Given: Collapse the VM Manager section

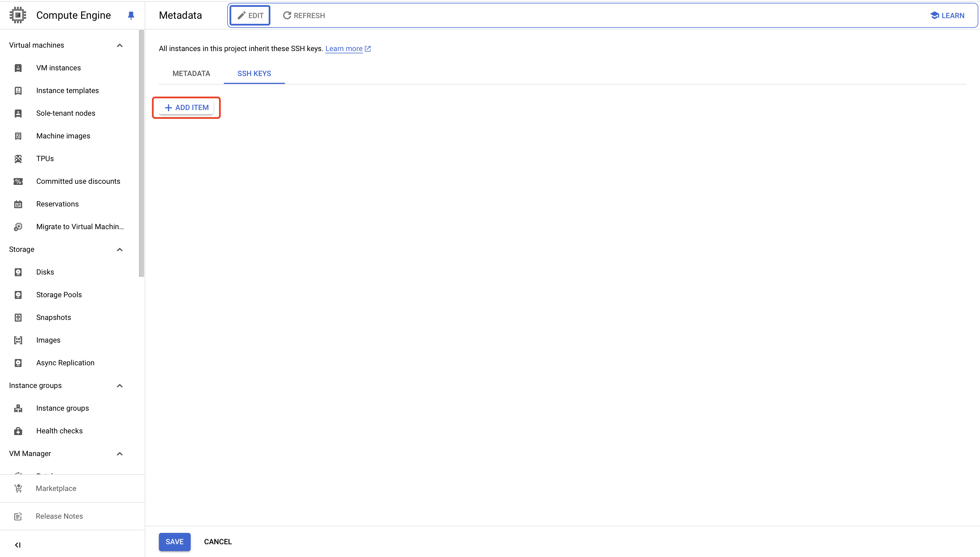Looking at the screenshot, I should pos(119,454).
